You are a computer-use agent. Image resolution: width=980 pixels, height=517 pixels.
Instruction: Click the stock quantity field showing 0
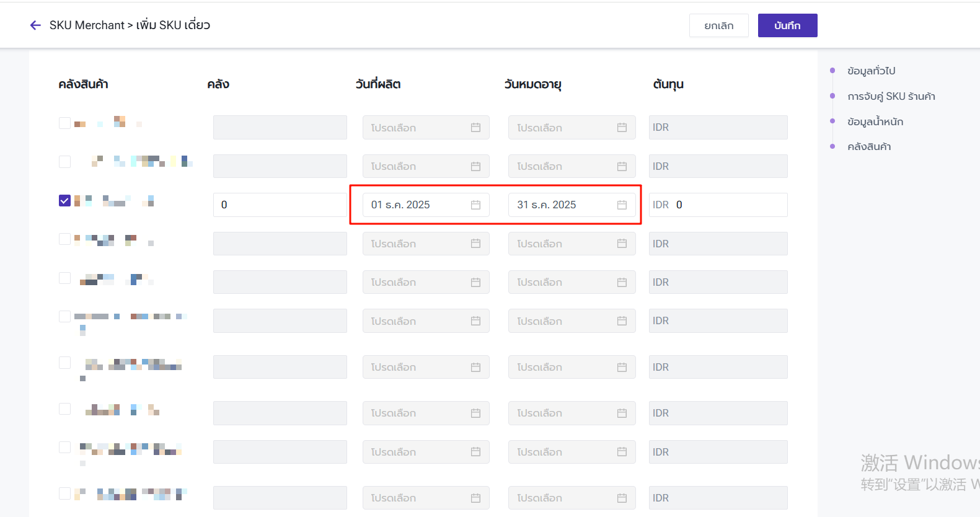(x=280, y=205)
